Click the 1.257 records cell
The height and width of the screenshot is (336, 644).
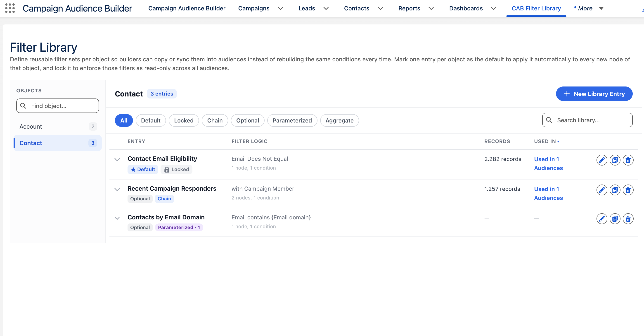point(502,189)
